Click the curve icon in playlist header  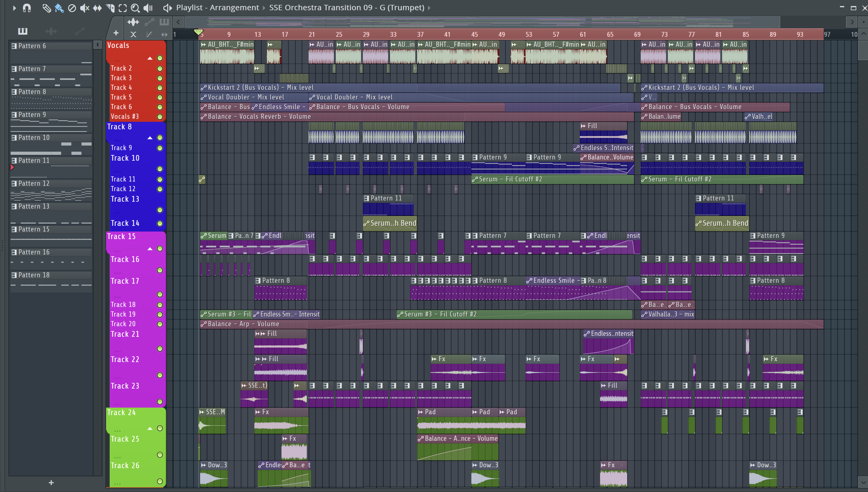(x=149, y=34)
